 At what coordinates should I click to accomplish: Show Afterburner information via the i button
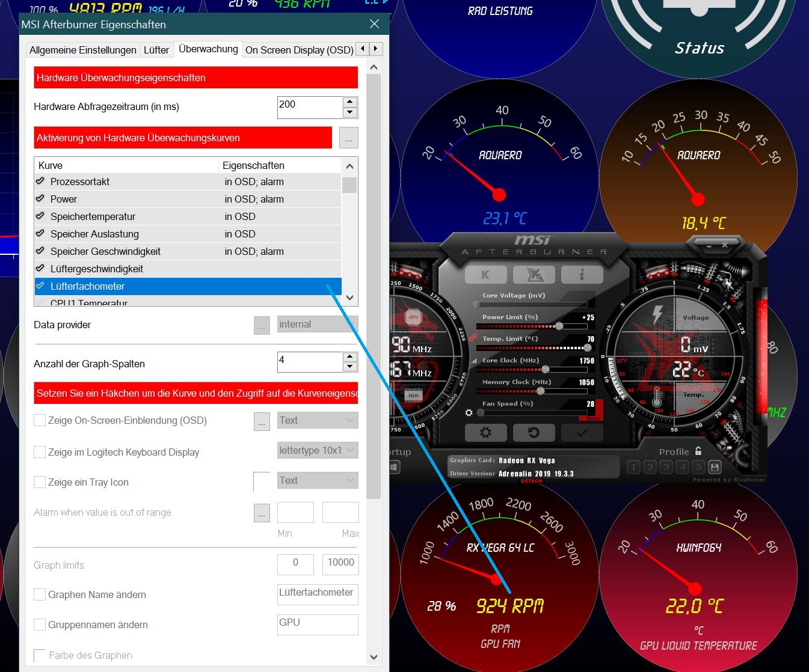pyautogui.click(x=582, y=275)
